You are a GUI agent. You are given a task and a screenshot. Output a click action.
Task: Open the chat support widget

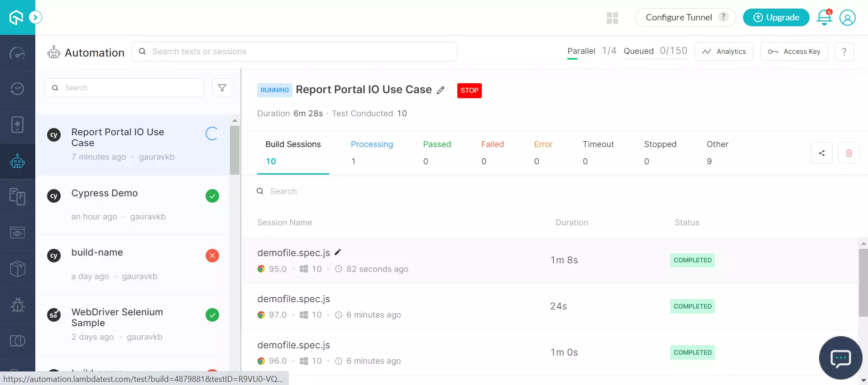[x=840, y=358]
